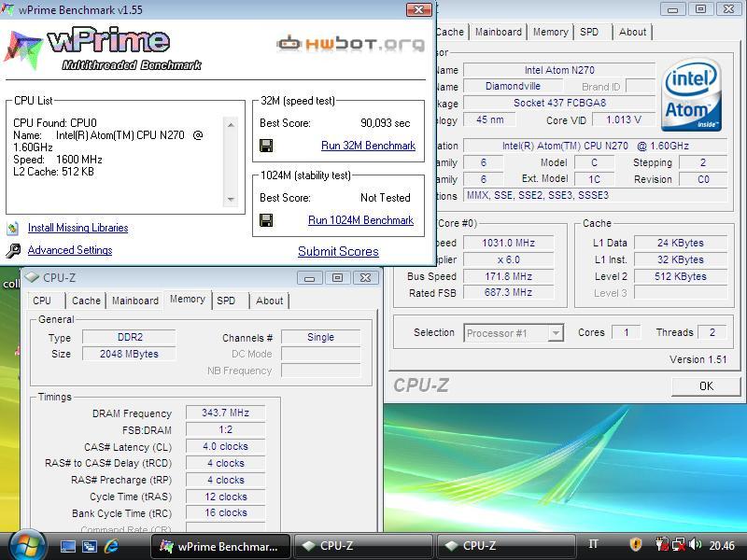Click the CPU-Z title bar icon
The image size is (747, 560).
click(32, 277)
